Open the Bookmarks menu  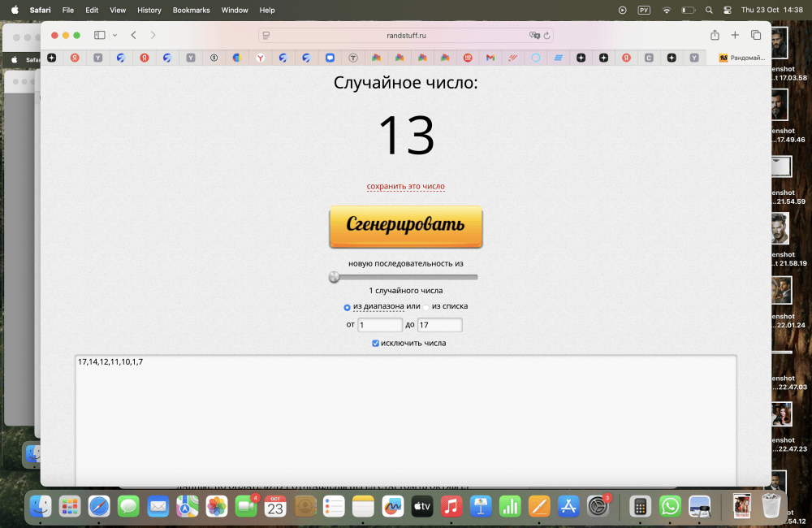(191, 11)
